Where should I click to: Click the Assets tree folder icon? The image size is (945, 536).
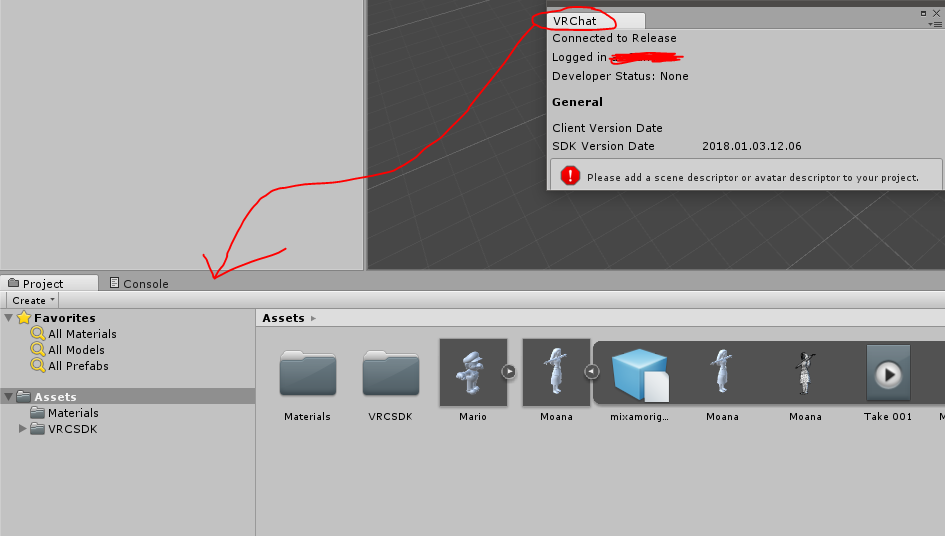click(x=24, y=396)
